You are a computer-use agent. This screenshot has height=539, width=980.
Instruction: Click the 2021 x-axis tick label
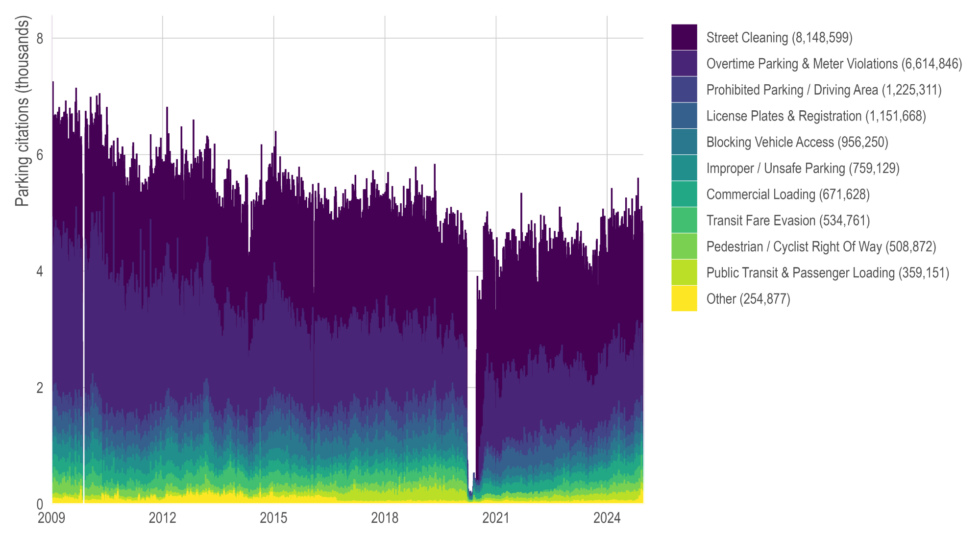pos(495,518)
